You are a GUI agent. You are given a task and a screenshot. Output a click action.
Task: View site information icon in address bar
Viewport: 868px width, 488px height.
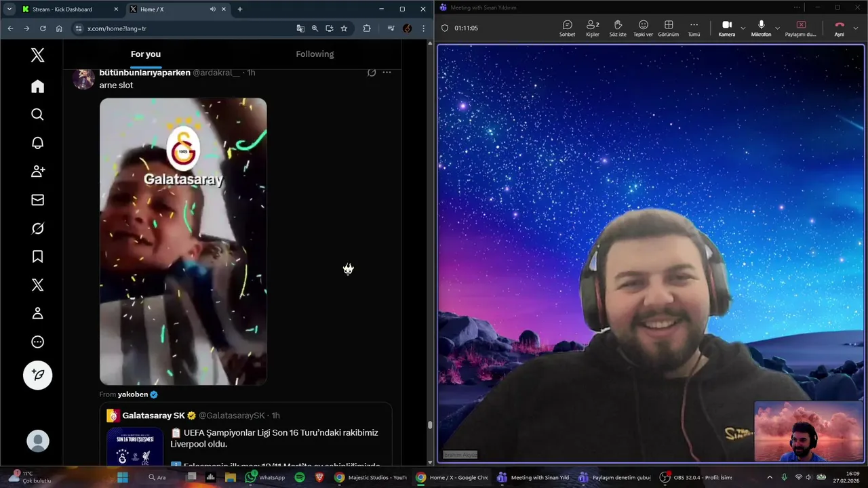click(78, 28)
